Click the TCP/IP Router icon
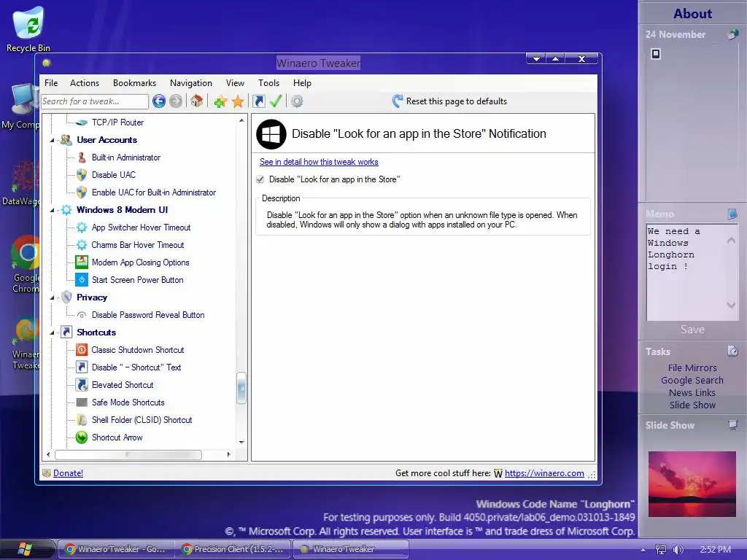The image size is (747, 560). [82, 122]
